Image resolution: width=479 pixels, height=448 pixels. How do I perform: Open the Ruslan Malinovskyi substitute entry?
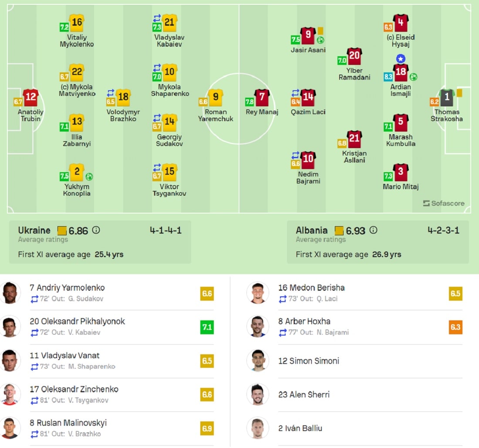tap(107, 428)
